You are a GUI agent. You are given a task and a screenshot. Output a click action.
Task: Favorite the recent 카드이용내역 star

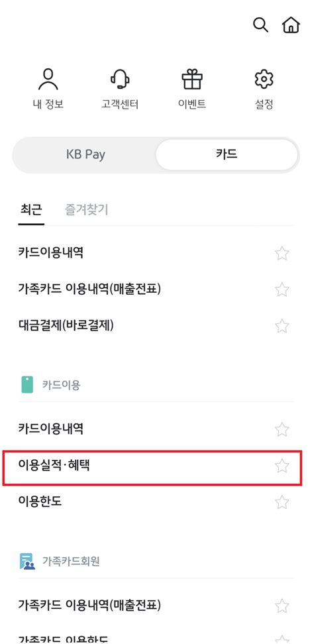282,253
